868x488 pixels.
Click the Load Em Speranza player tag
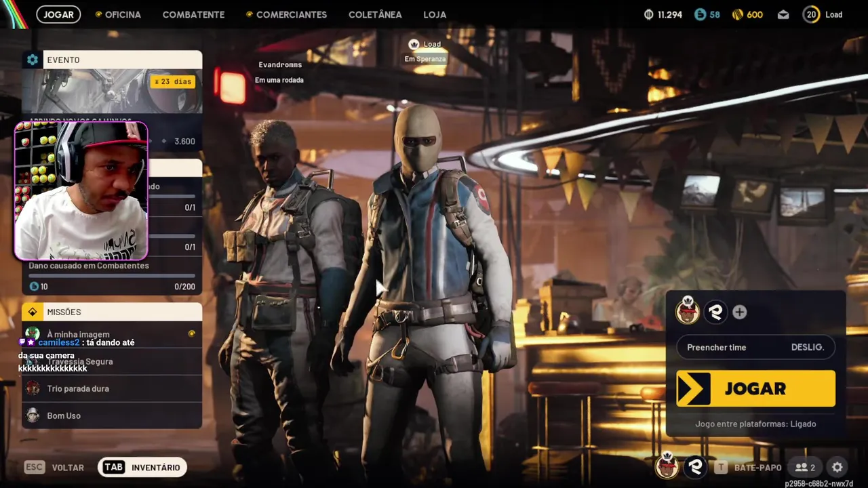(425, 52)
